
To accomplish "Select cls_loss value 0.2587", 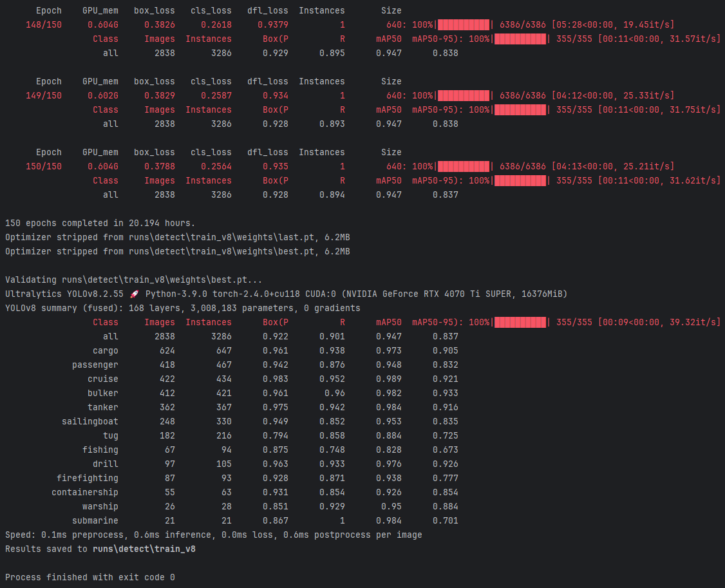I will 216,95.
